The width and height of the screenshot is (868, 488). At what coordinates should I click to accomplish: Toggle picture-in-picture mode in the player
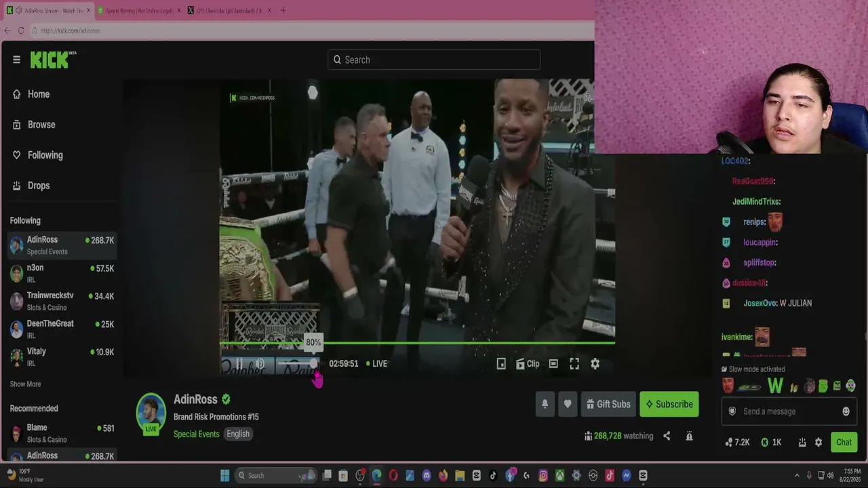click(x=501, y=364)
